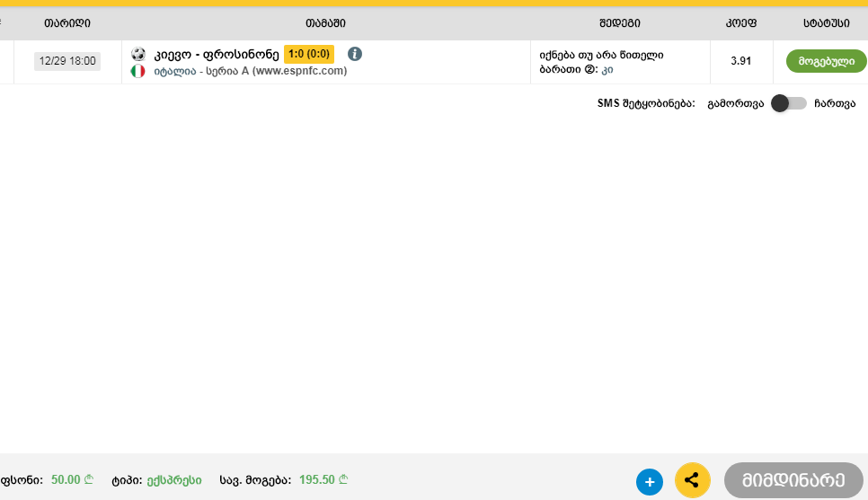Click the მიმდინარე button
868x500 pixels.
click(x=793, y=480)
